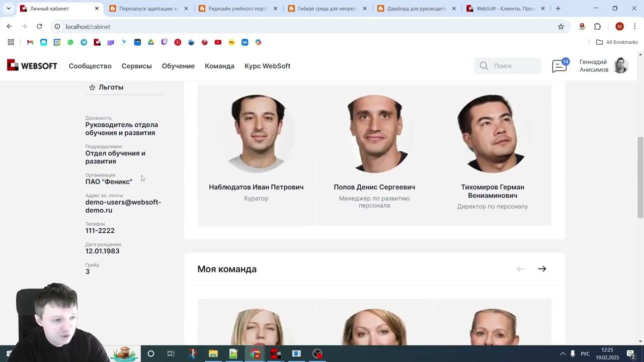
Task: Open Сервисы menu
Action: click(137, 66)
